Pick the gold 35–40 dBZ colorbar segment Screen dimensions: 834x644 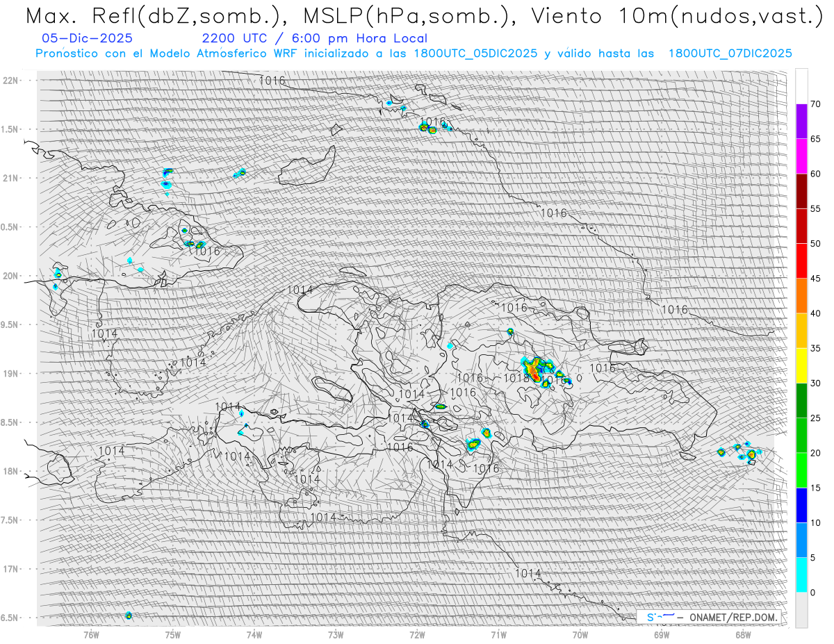point(801,331)
